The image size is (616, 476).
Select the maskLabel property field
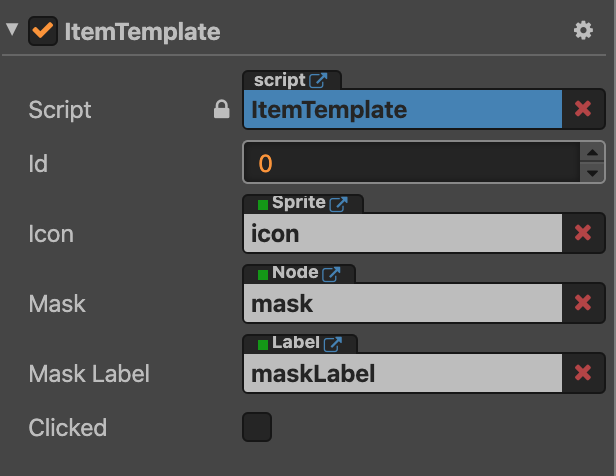click(x=402, y=373)
